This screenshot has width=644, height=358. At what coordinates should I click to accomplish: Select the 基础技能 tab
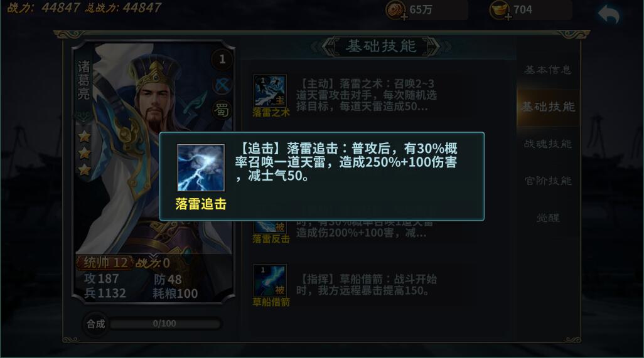click(x=547, y=107)
